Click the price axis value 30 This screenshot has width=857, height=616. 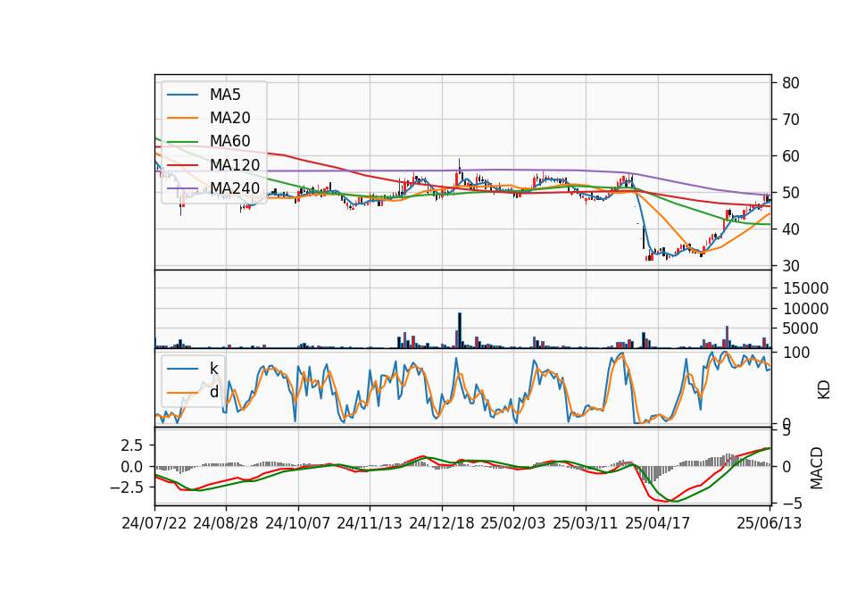coord(791,266)
